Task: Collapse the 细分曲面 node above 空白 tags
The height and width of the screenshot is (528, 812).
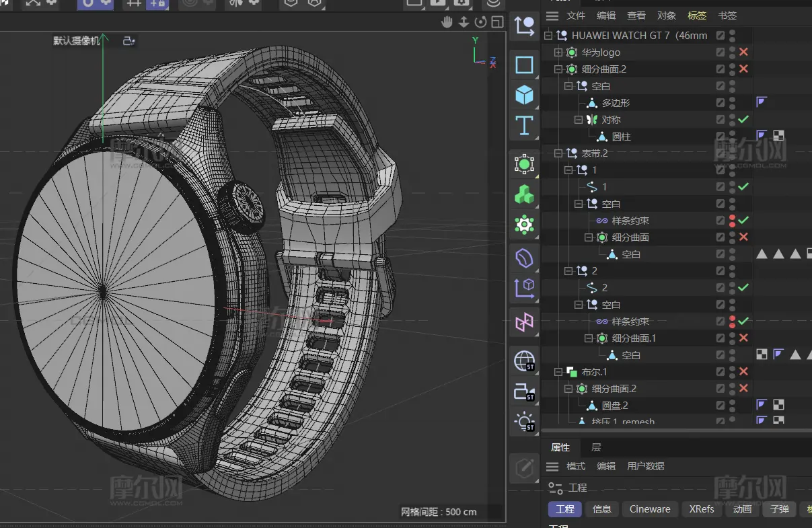Action: click(589, 237)
